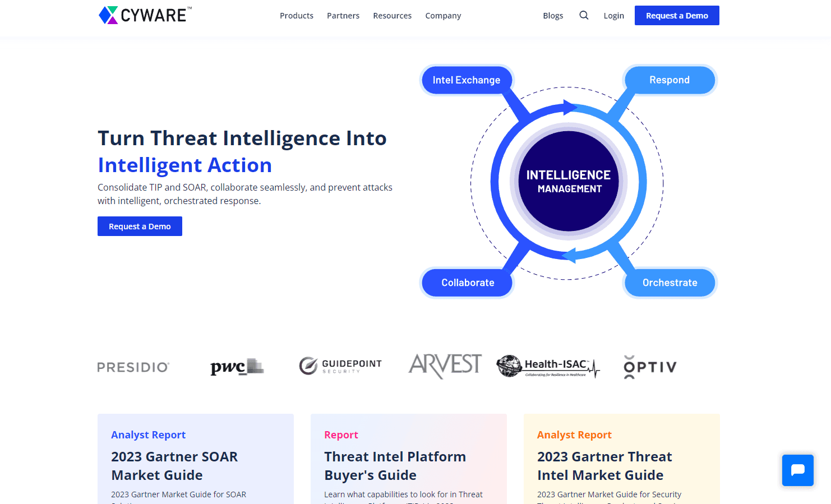Select the Respond pill in the diagram

(670, 80)
